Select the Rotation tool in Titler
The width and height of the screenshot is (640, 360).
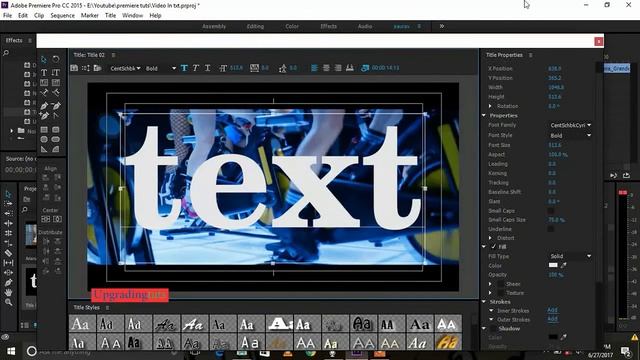coord(56,60)
